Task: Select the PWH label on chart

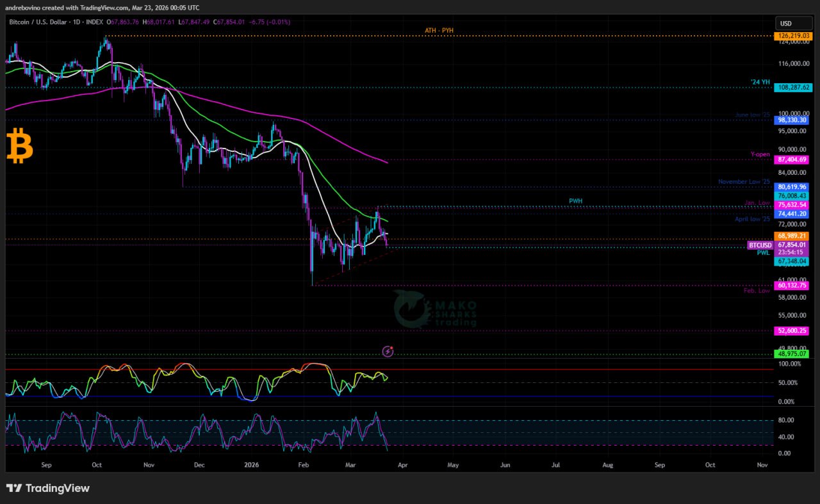Action: [x=575, y=201]
